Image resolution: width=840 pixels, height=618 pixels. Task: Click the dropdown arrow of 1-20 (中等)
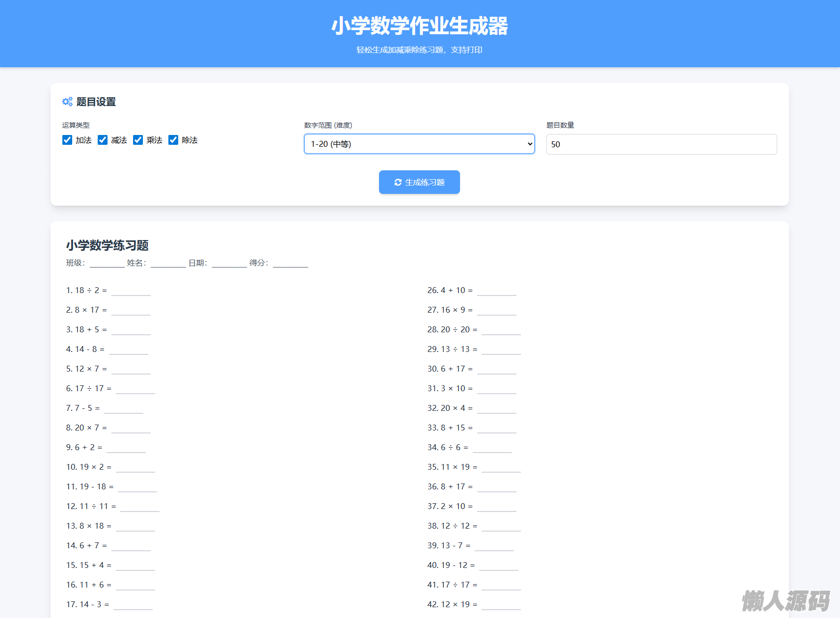(x=530, y=144)
